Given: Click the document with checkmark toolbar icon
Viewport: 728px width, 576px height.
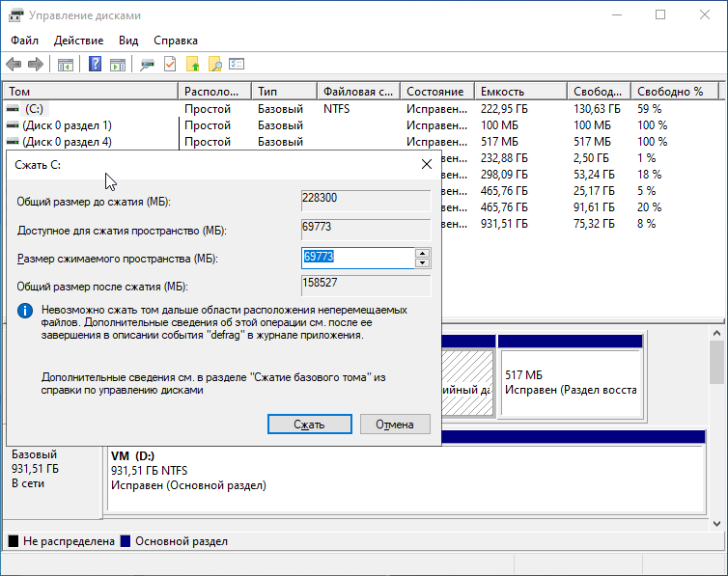Looking at the screenshot, I should point(170,64).
